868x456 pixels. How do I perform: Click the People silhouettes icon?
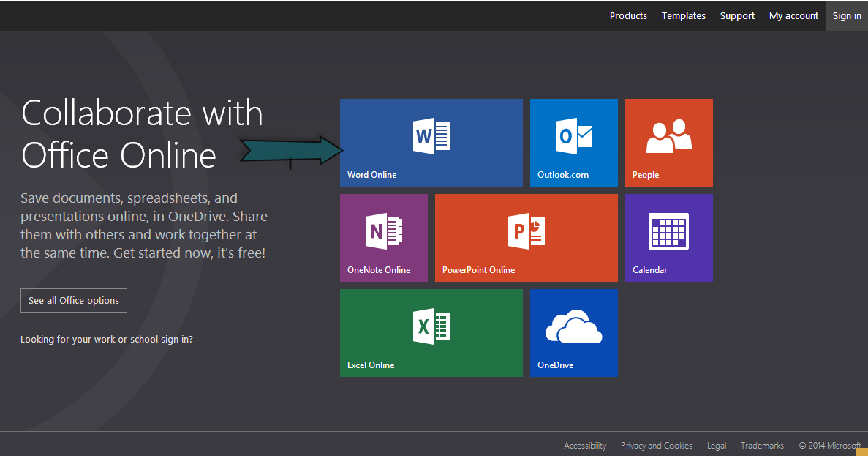point(668,136)
